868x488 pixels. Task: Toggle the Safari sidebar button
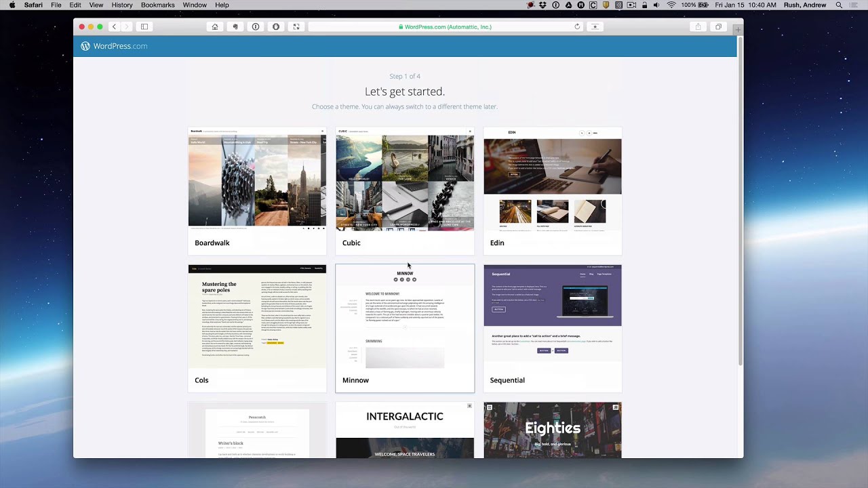click(x=144, y=26)
